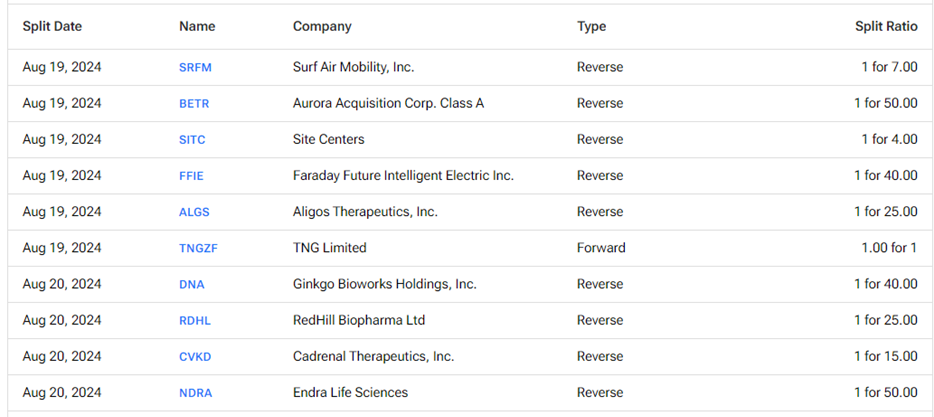Click the Forward type cell for TNG Limited
This screenshot has width=934, height=417.
601,248
